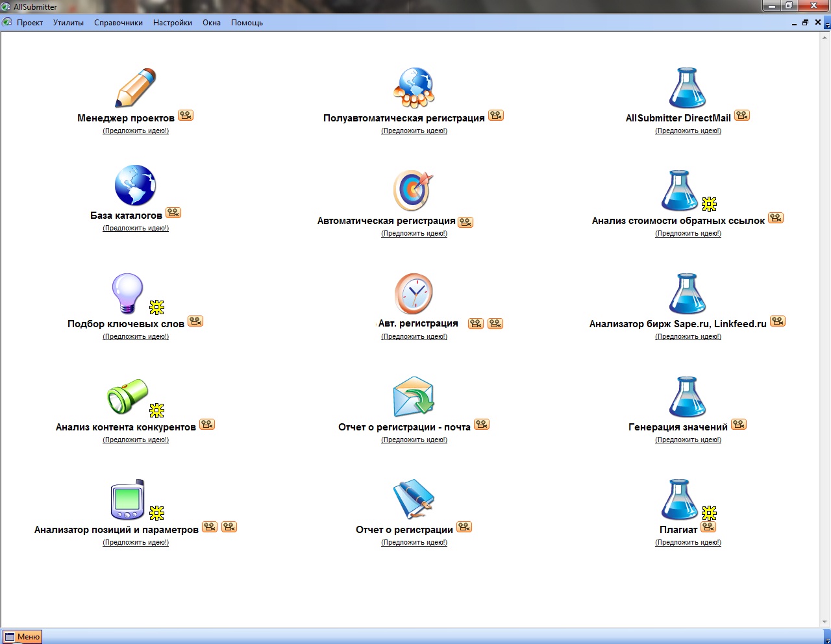
Task: Open the Отчет о регистрации - почта envelope icon
Action: click(414, 397)
